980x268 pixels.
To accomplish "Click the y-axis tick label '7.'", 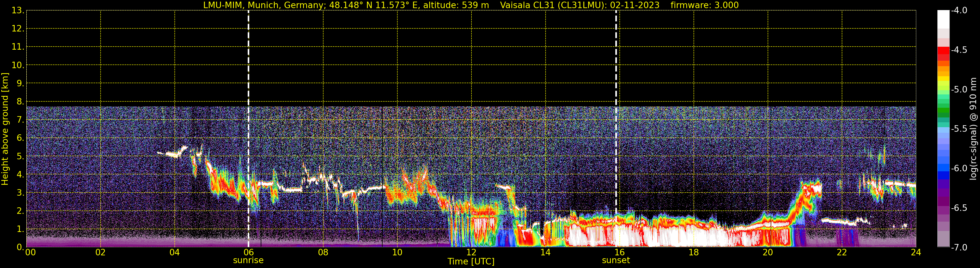I will (20, 120).
